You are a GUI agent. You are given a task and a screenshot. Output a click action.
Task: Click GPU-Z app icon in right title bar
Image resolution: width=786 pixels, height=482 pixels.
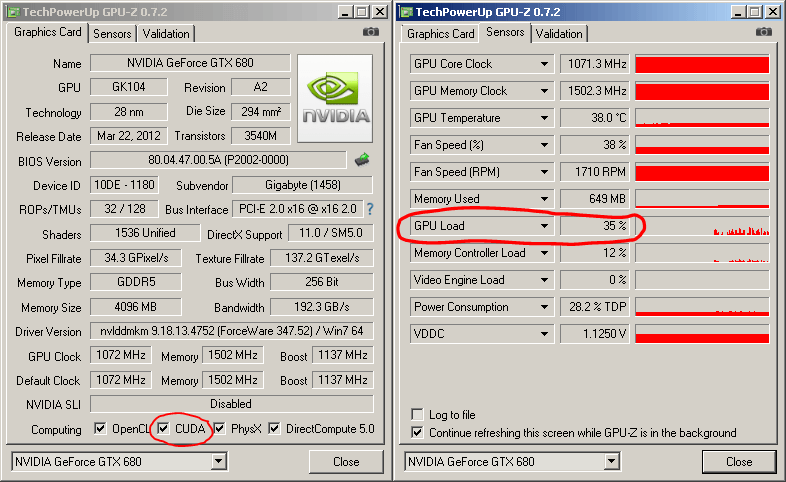pos(407,12)
